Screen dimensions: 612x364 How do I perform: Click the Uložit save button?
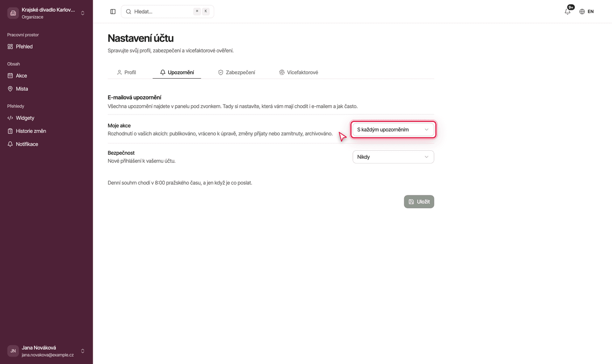(419, 202)
